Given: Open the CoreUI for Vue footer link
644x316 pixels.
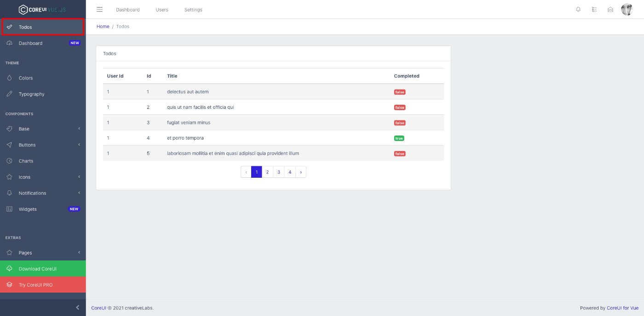Looking at the screenshot, I should [622, 308].
